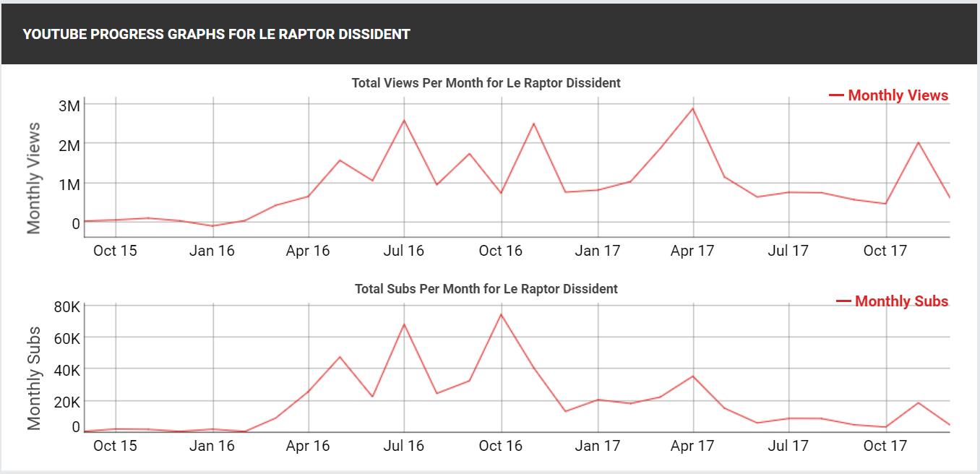Screen dimensions: 980x474
Task: Click 'Jul 17' under the Monthly Views chart
Action: (x=788, y=251)
